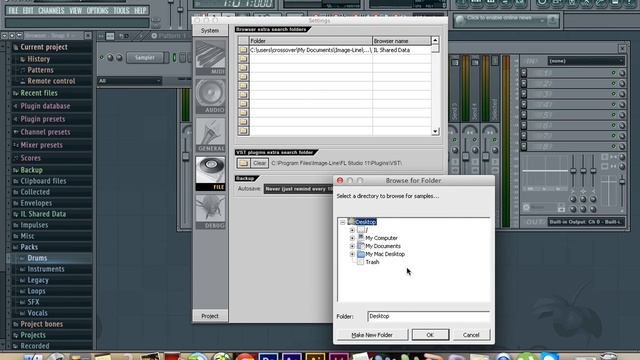Open Current project in browser
Screen dimensions: 640x360
(x=44, y=47)
